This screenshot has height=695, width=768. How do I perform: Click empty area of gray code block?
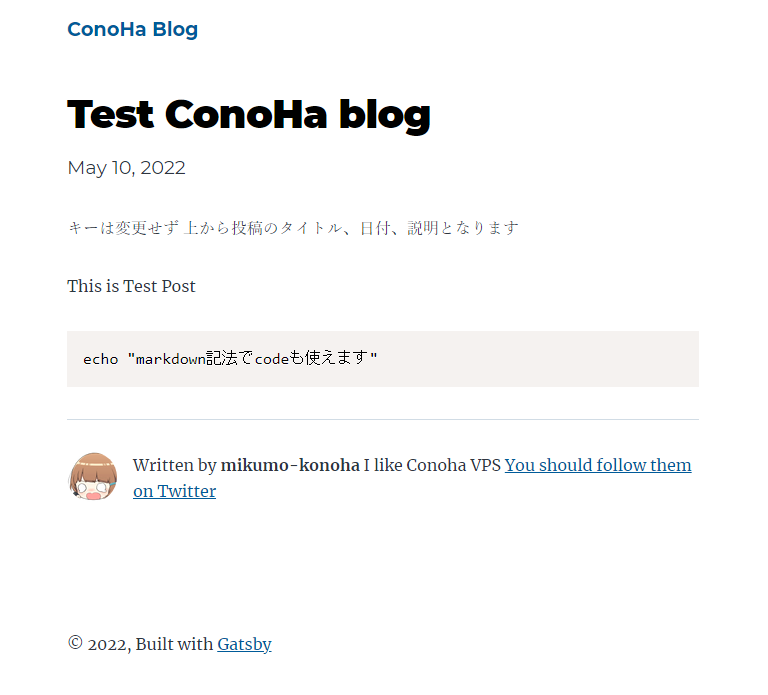click(x=539, y=359)
